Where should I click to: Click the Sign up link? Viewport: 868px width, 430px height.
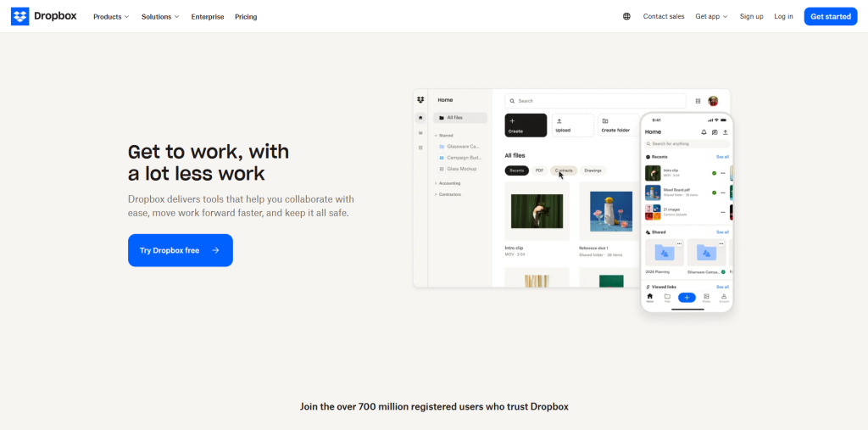(751, 17)
